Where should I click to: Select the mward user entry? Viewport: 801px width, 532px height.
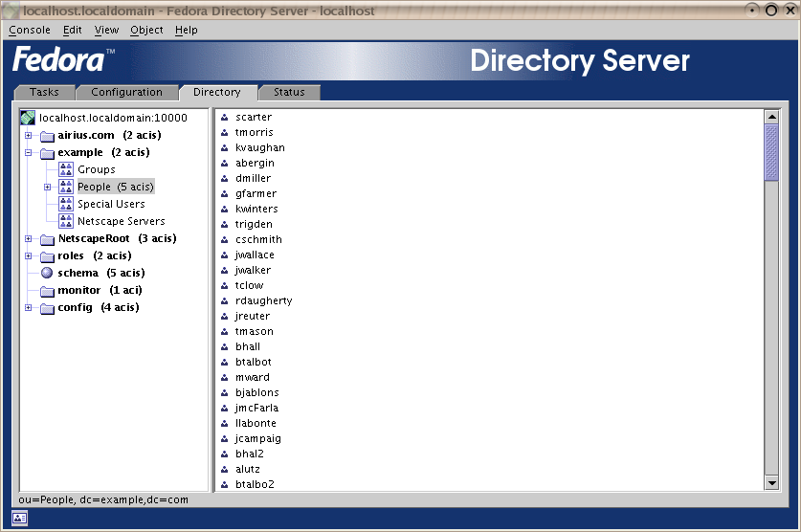click(253, 378)
